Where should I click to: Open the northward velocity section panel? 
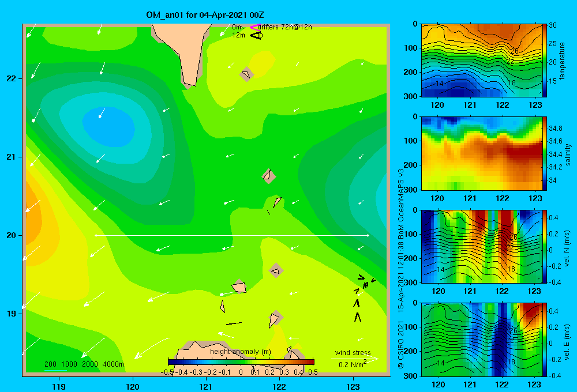(482, 247)
